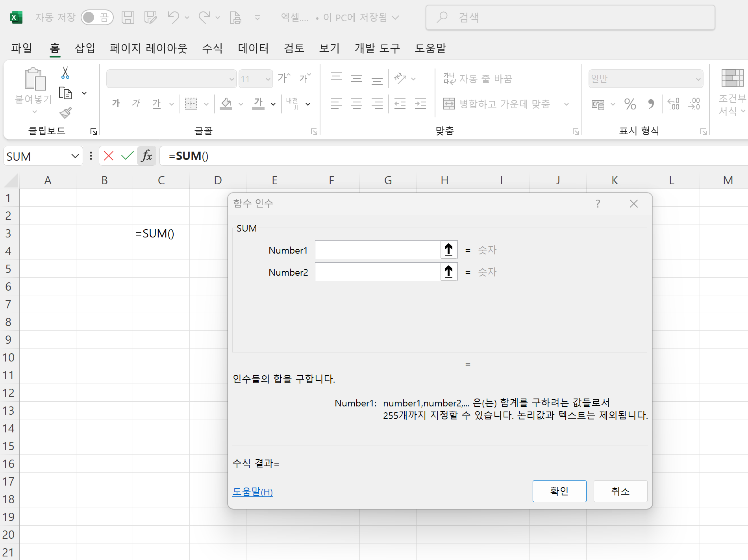Image resolution: width=748 pixels, height=560 pixels.
Task: Open the 개발 도구 tab
Action: [x=377, y=48]
